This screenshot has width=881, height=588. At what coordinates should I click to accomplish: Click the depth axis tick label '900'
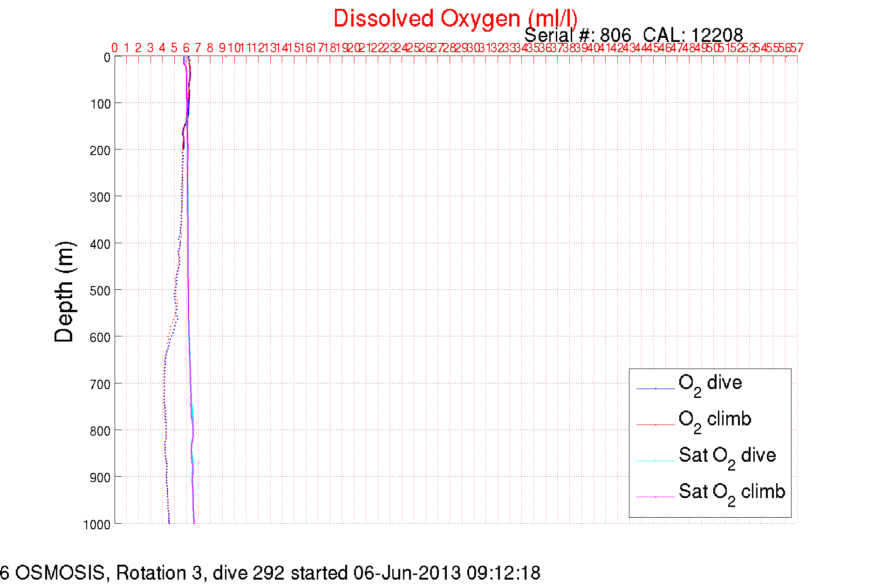(x=101, y=478)
